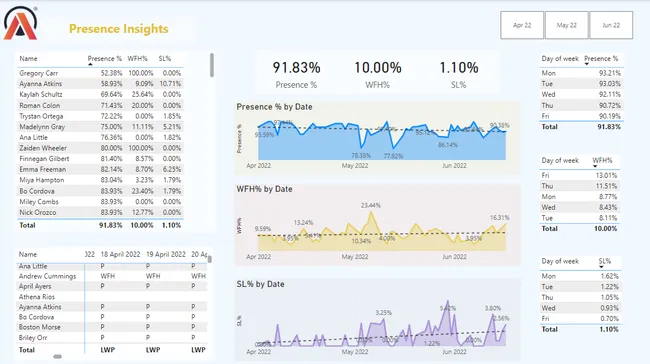Select Emma Freeman row

[x=100, y=170]
